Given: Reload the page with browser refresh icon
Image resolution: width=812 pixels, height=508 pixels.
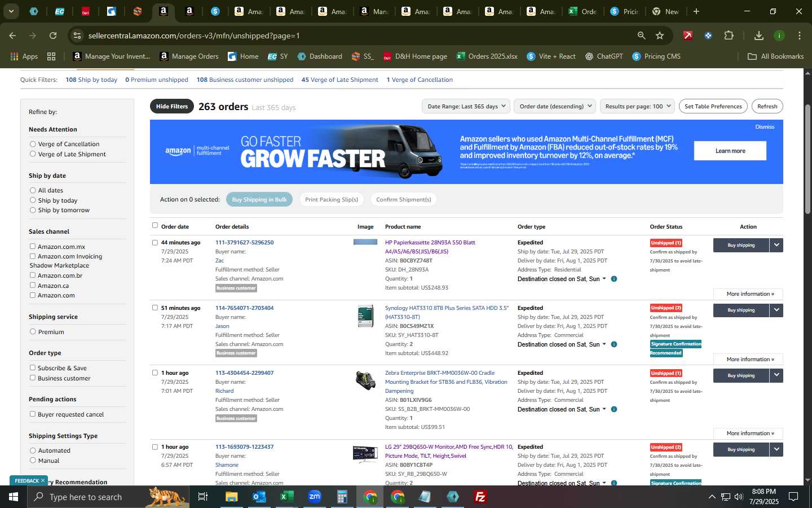Looking at the screenshot, I should 53,36.
